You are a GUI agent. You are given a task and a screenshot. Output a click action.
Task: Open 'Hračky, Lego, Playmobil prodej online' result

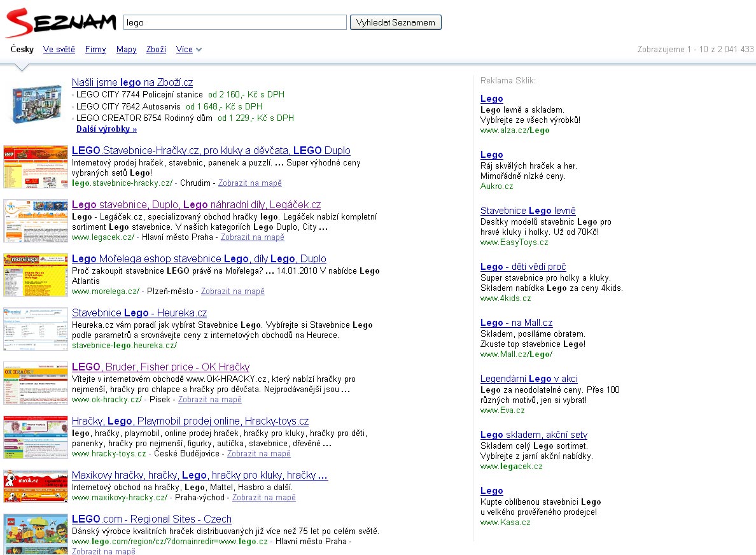click(x=190, y=421)
